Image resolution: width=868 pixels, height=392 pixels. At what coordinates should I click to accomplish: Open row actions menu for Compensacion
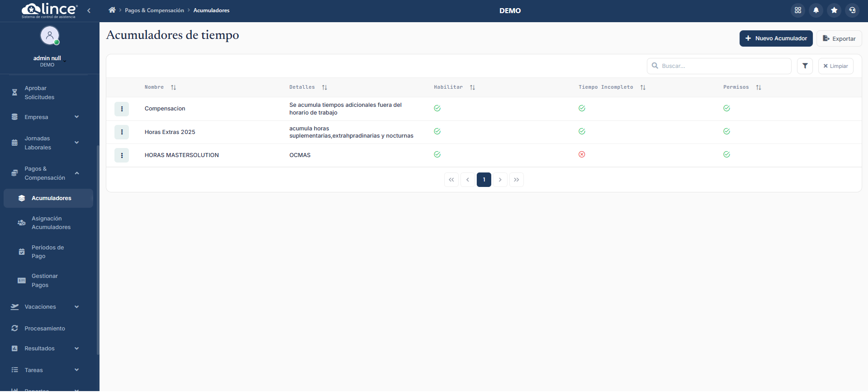coord(122,109)
